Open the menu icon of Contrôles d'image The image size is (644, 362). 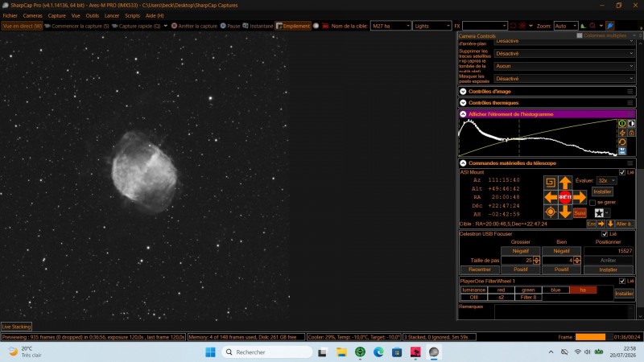click(630, 92)
